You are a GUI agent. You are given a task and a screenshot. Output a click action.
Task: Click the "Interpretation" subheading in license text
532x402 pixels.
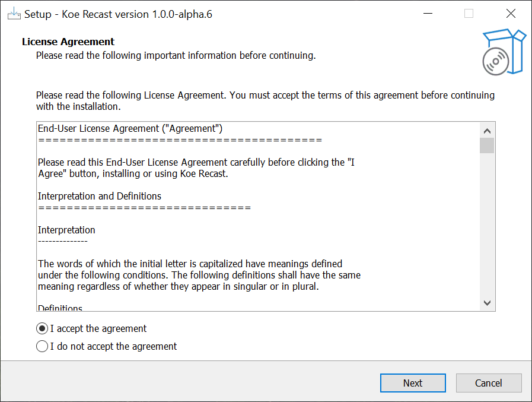[66, 230]
